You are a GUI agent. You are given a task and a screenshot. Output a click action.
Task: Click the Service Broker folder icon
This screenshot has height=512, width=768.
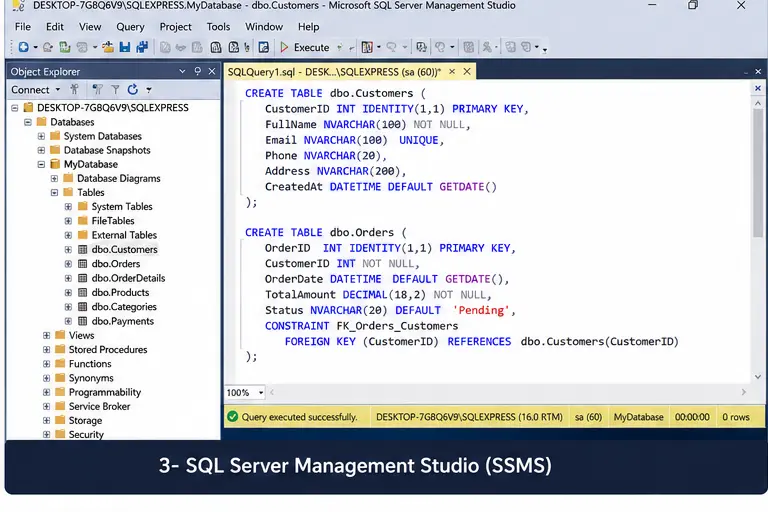point(60,406)
